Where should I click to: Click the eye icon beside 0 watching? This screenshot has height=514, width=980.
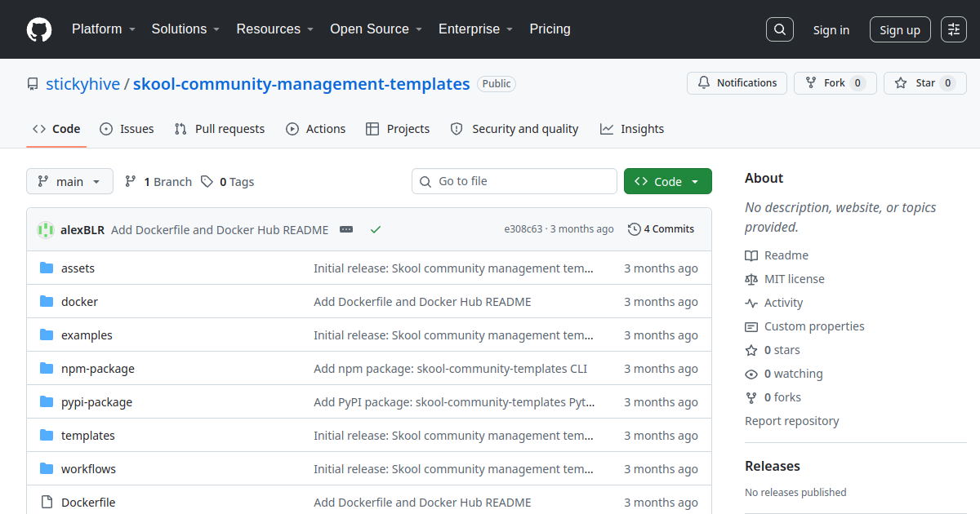tap(751, 374)
